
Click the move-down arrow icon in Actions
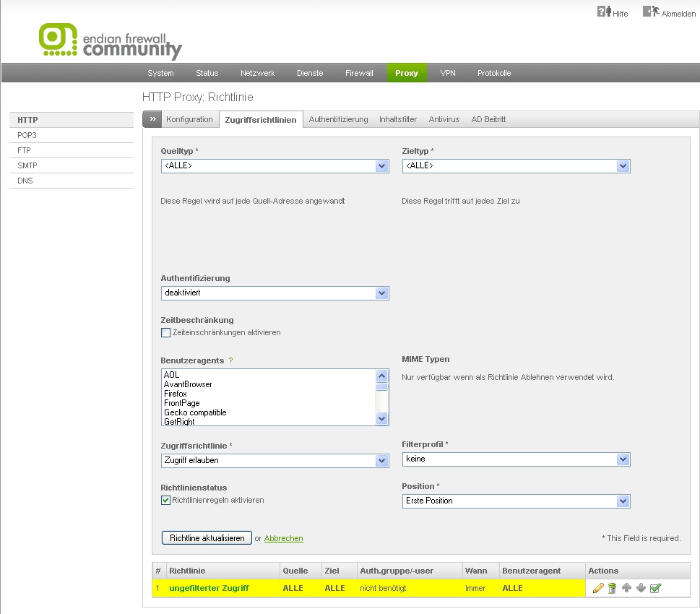pyautogui.click(x=641, y=588)
